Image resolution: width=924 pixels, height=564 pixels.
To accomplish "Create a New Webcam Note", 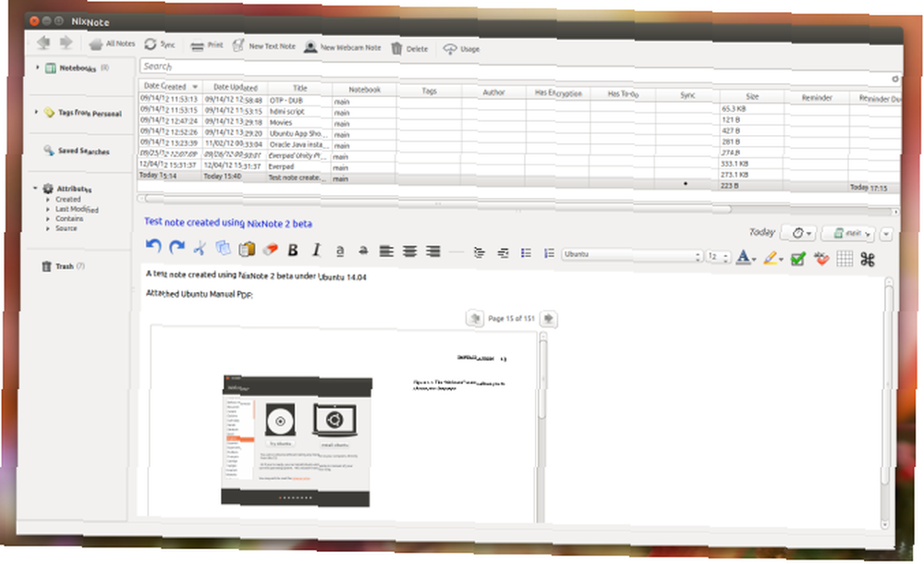I will pos(343,47).
